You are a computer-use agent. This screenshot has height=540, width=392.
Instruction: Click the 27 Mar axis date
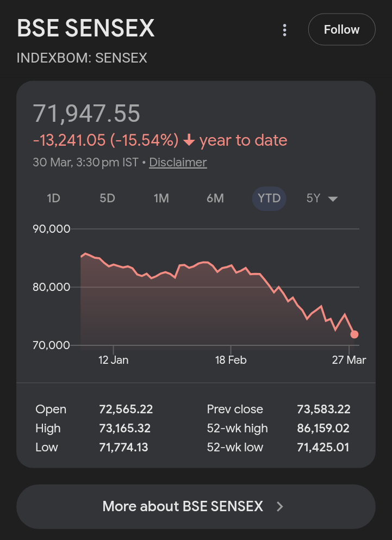(349, 360)
